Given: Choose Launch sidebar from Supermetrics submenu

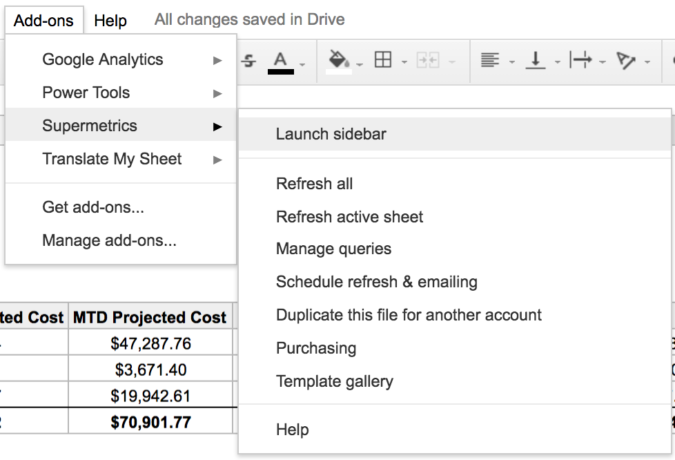Looking at the screenshot, I should coord(331,134).
